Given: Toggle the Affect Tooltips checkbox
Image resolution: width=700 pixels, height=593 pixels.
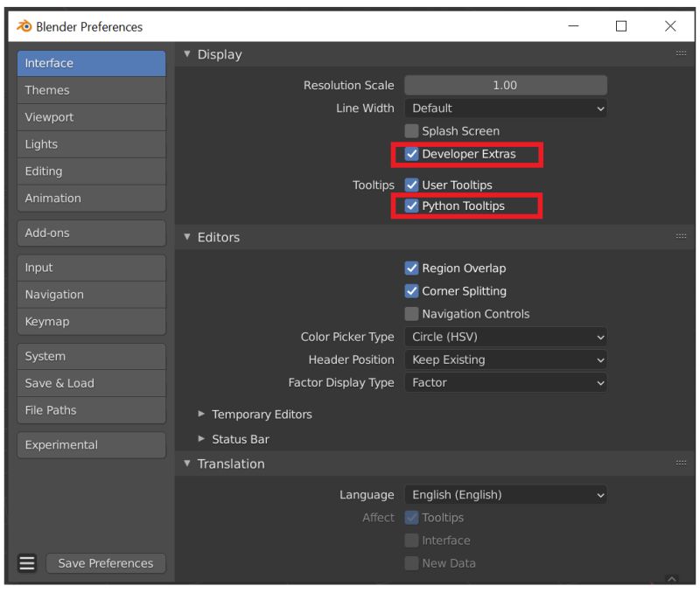Looking at the screenshot, I should pos(411,517).
